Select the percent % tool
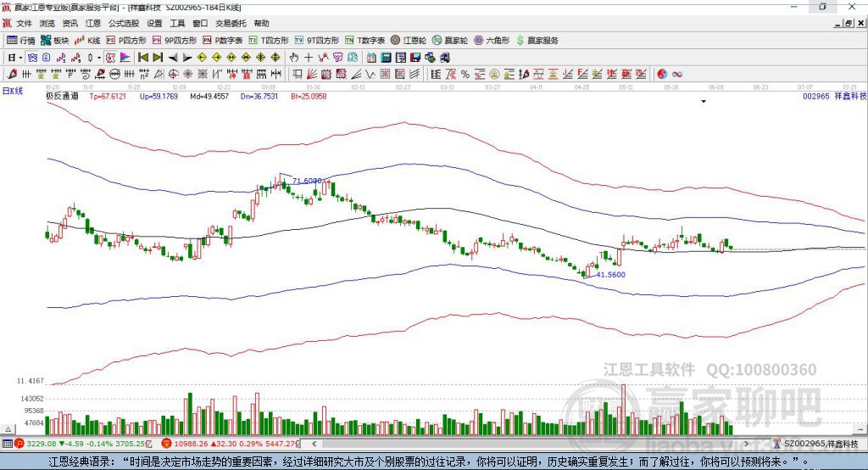Viewport: 868px width, 470px height. click(x=465, y=75)
